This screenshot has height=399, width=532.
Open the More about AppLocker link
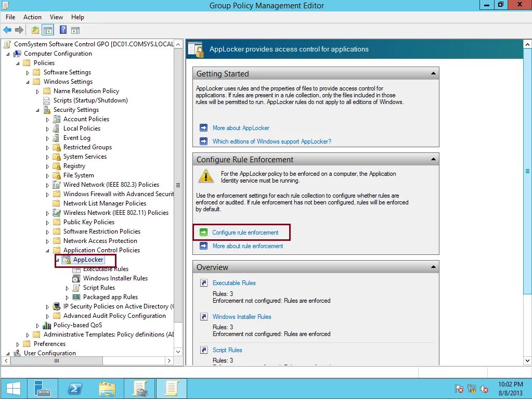241,128
